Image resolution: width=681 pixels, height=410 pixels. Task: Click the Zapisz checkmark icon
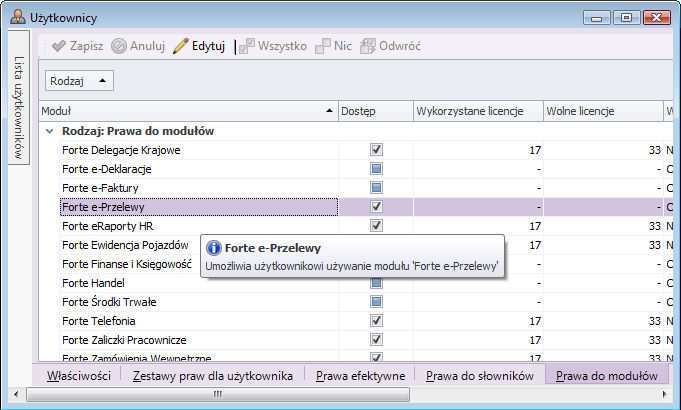tap(59, 46)
